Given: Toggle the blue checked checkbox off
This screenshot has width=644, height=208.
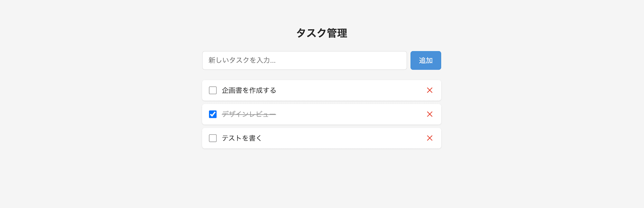Looking at the screenshot, I should (x=213, y=114).
